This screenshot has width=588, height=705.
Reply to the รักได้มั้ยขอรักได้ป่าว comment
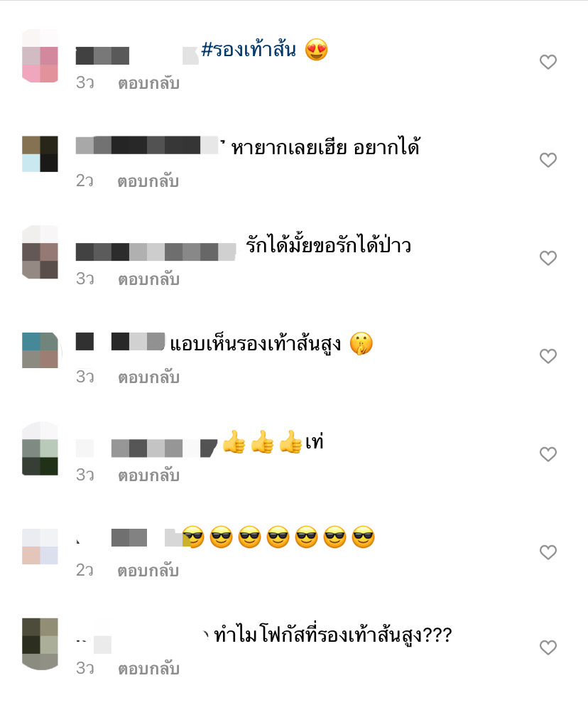tap(148, 280)
